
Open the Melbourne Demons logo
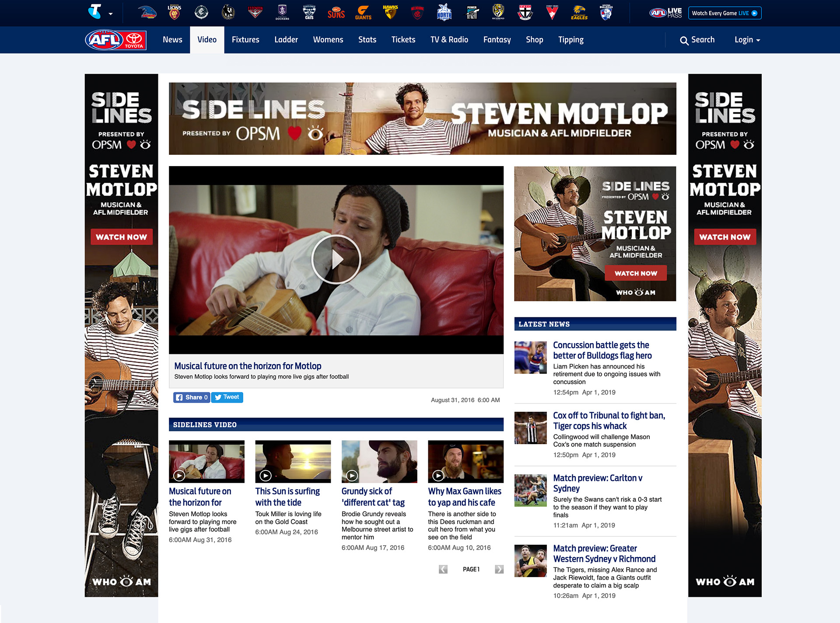(417, 12)
